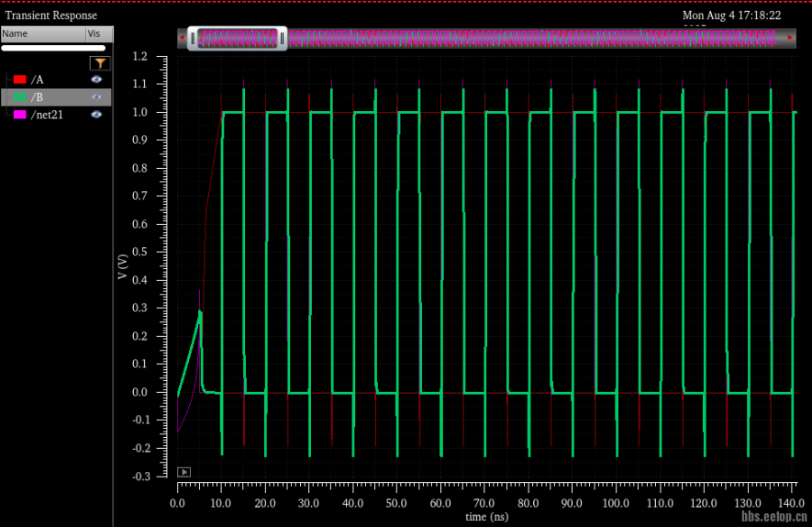Click the 1.2 y-axis tick label
Viewport: 812px width, 527px height.
coord(139,56)
